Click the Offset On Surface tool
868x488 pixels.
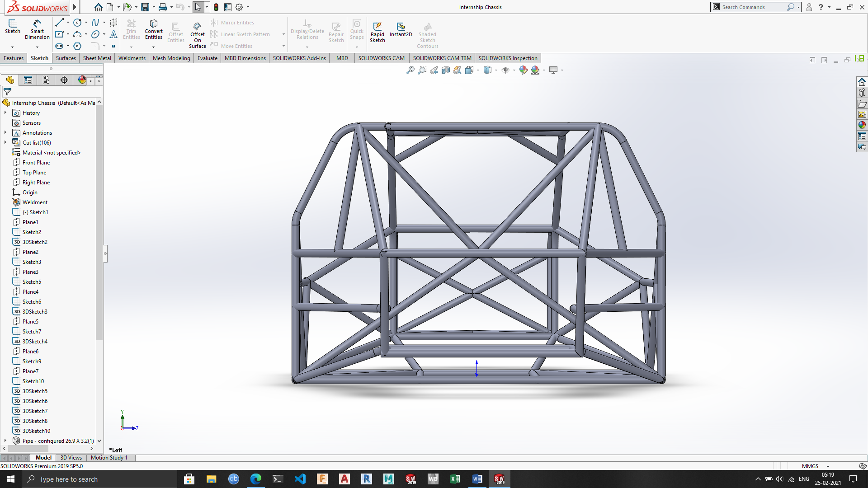click(x=198, y=34)
